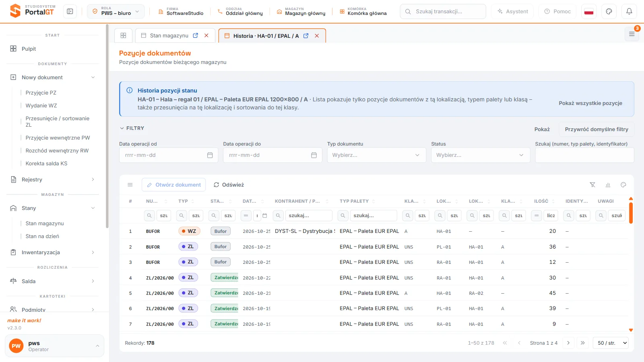The width and height of the screenshot is (644, 362).
Task: Open Historia tab in new window icon
Action: pos(306,36)
